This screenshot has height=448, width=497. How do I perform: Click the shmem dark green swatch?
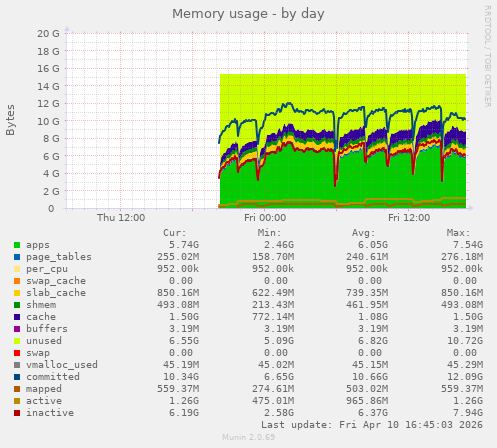[17, 305]
